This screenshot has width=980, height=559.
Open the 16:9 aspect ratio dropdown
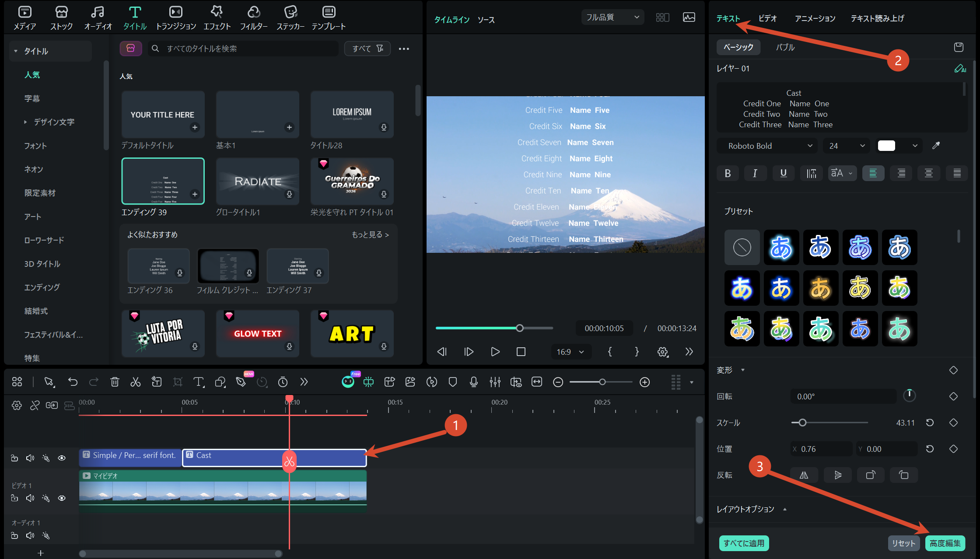570,352
